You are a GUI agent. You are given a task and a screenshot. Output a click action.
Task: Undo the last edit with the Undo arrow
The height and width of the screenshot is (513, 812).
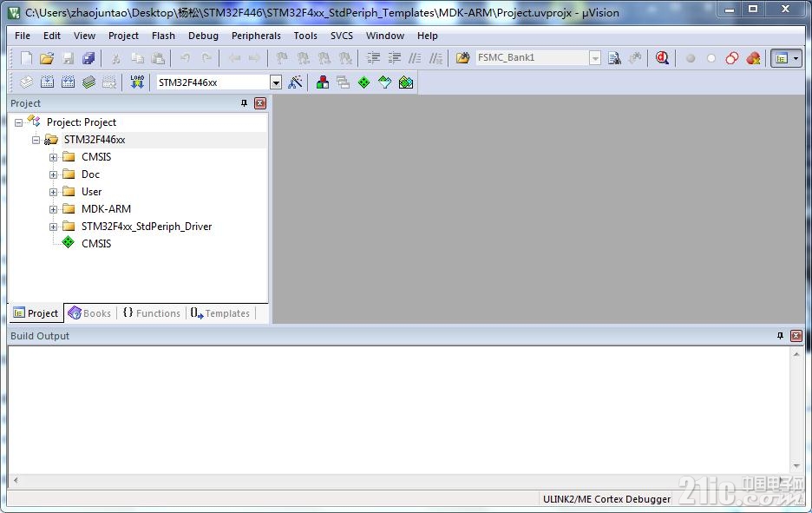coord(185,58)
